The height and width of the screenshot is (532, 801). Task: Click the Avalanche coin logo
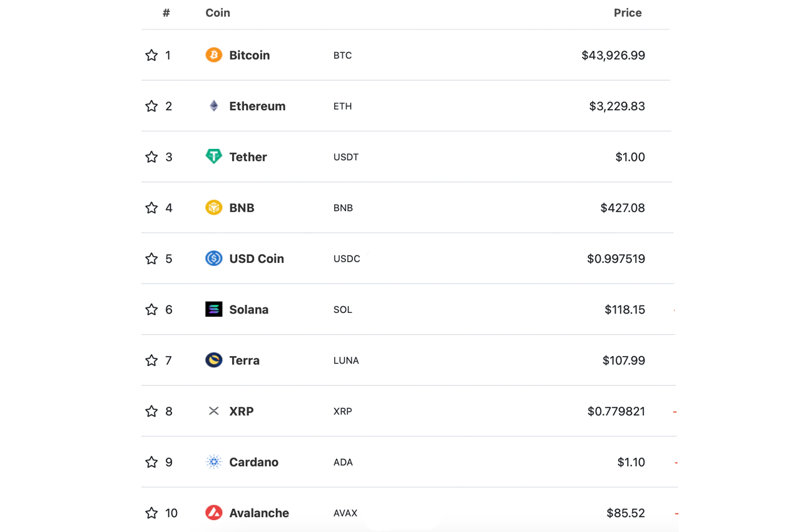(x=213, y=513)
